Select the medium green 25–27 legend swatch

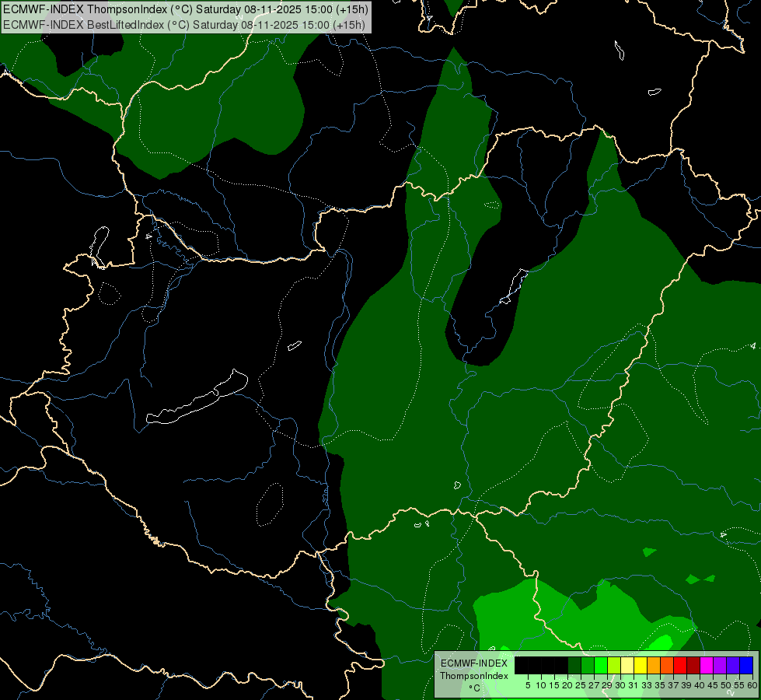point(588,666)
